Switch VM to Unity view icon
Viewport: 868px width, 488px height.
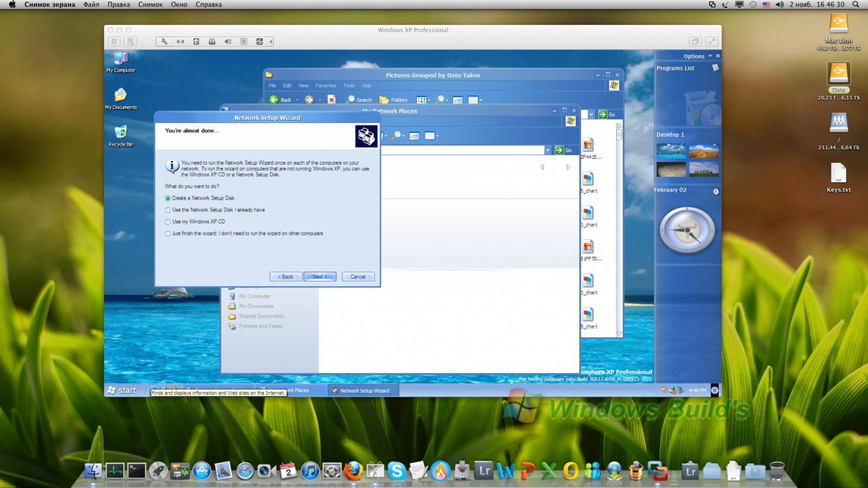695,42
